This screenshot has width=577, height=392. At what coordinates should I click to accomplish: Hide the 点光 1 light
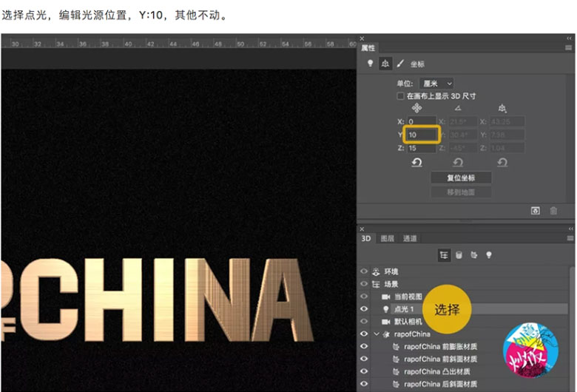click(363, 309)
